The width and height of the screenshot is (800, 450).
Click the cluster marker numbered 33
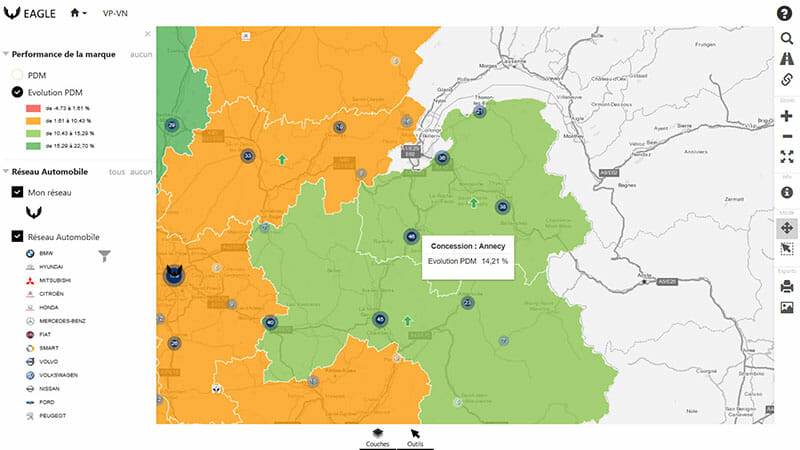tap(248, 156)
